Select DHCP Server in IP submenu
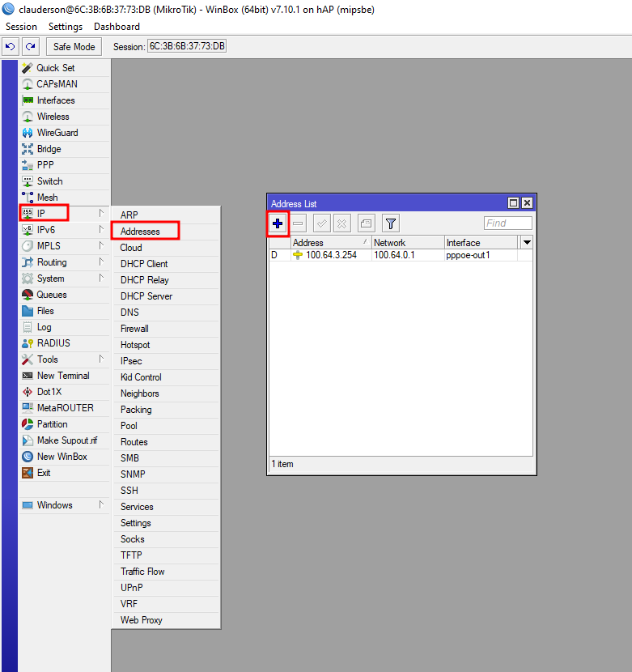The height and width of the screenshot is (672, 632). pyautogui.click(x=146, y=296)
